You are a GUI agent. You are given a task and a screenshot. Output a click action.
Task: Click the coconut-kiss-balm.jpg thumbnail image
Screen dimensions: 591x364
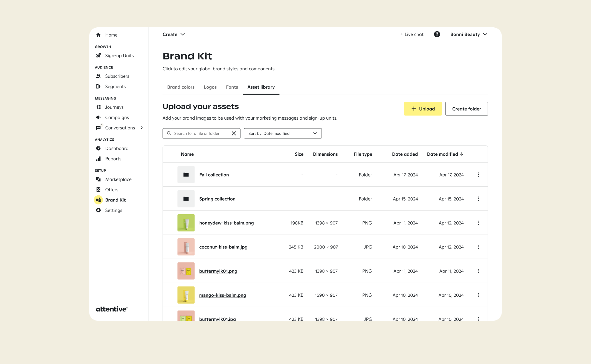186,247
